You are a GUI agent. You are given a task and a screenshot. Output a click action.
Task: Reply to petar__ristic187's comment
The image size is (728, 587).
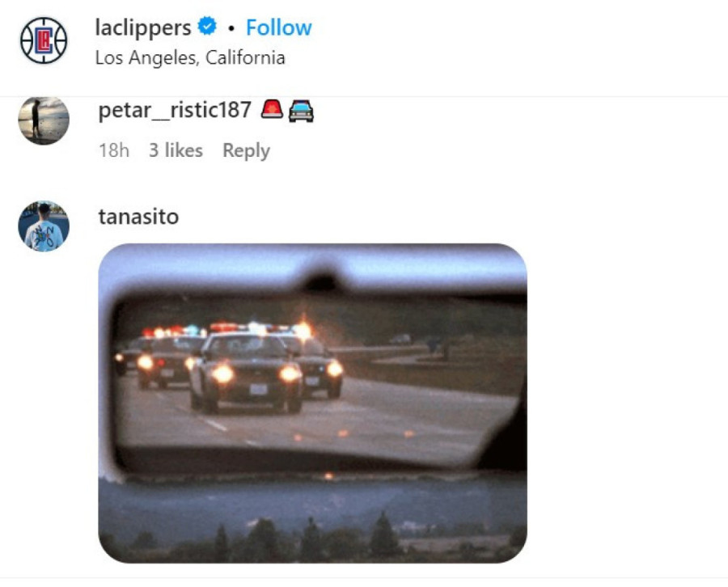tap(246, 151)
